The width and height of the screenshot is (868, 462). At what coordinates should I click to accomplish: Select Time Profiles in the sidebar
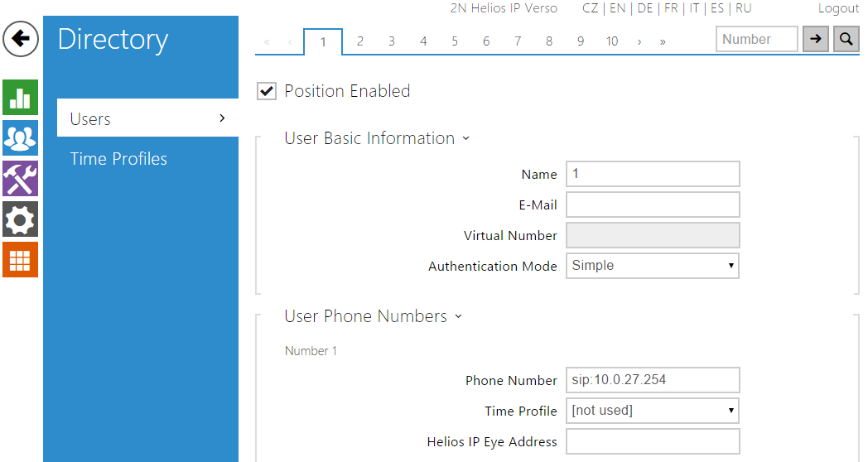tap(118, 159)
